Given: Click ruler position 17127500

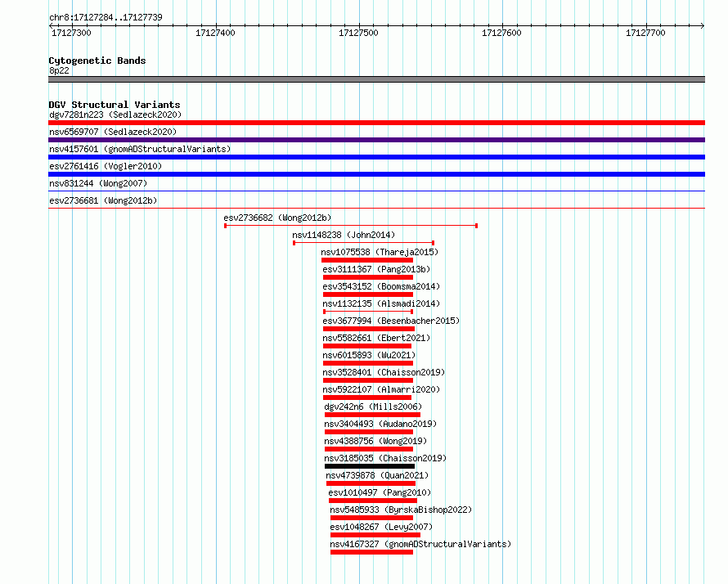Looking at the screenshot, I should (x=358, y=33).
